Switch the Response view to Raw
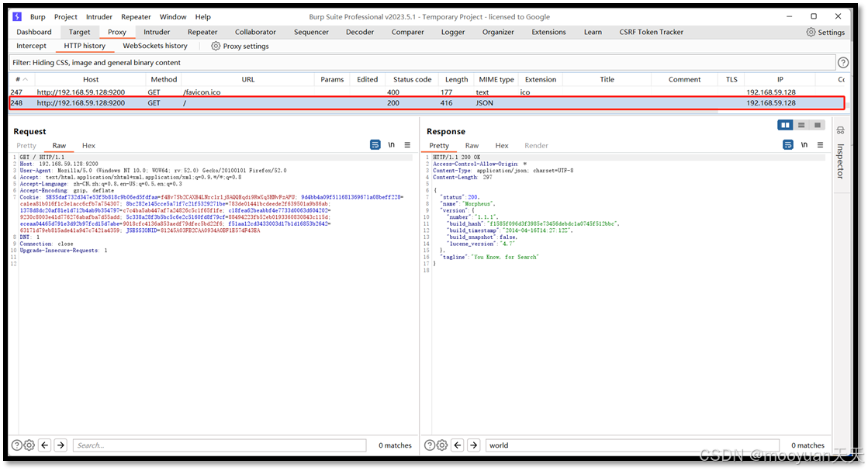 [x=472, y=145]
